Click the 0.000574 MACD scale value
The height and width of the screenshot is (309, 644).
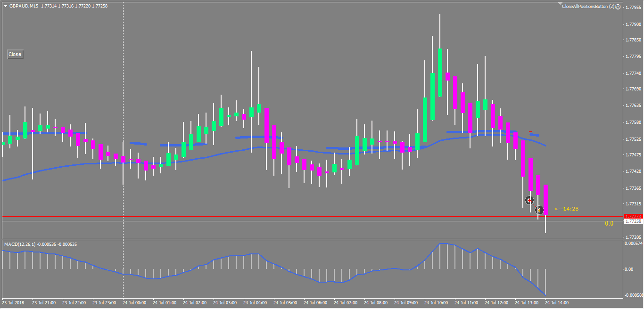coord(633,244)
